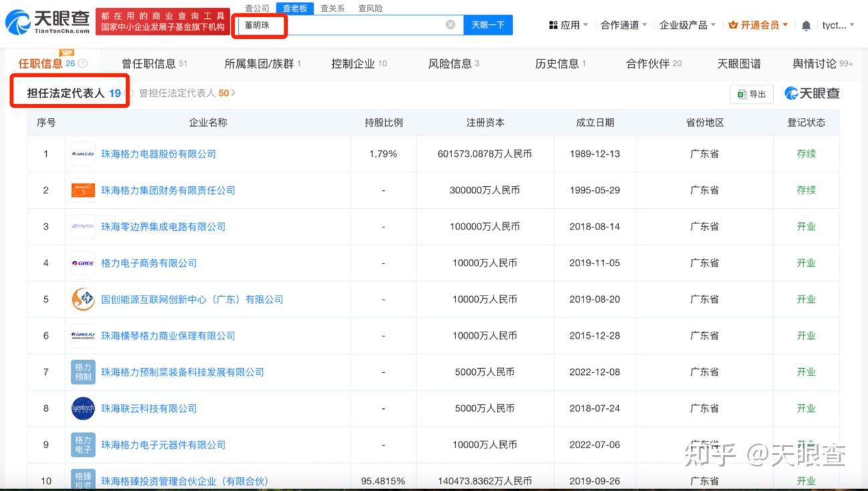868x491 pixels.
Task: Click the 开业 status for 格力电子商务有限公司
Action: (x=806, y=263)
